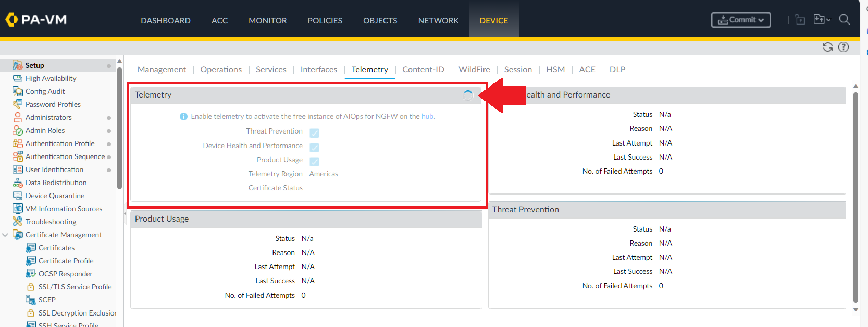Screen dimensions: 868x327
Task: Follow the hub link in telemetry notice
Action: point(427,116)
